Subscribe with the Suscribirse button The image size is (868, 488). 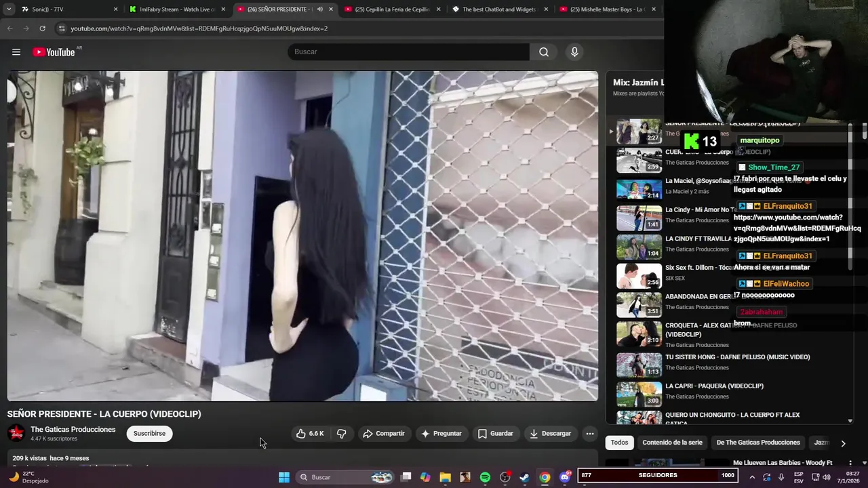click(x=149, y=434)
